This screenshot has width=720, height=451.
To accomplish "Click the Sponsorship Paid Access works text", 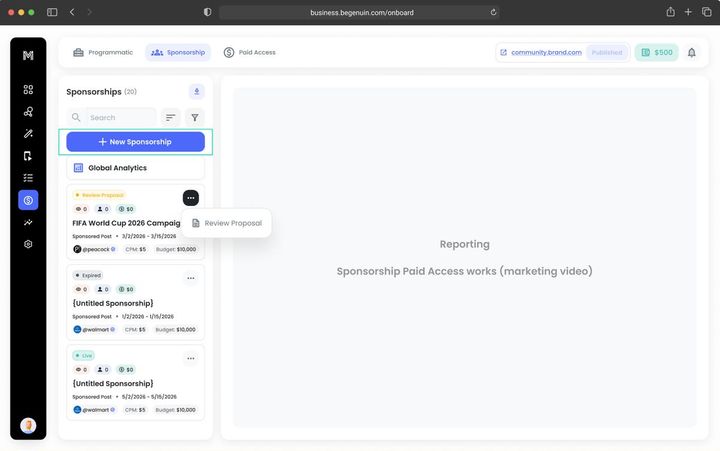I will [465, 271].
